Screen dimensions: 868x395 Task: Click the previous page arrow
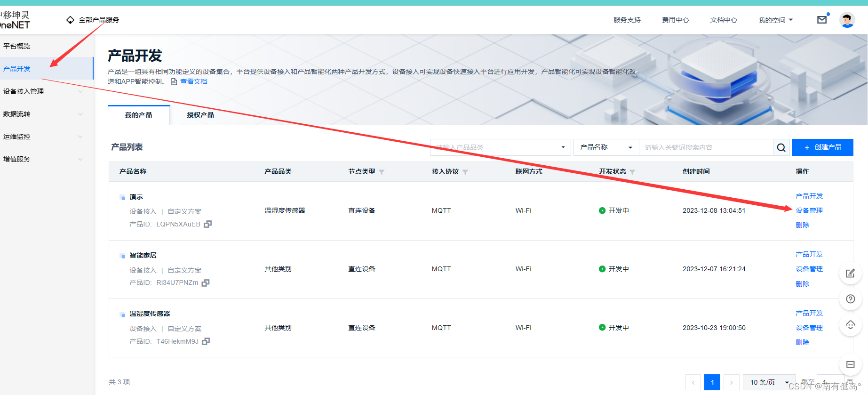693,382
